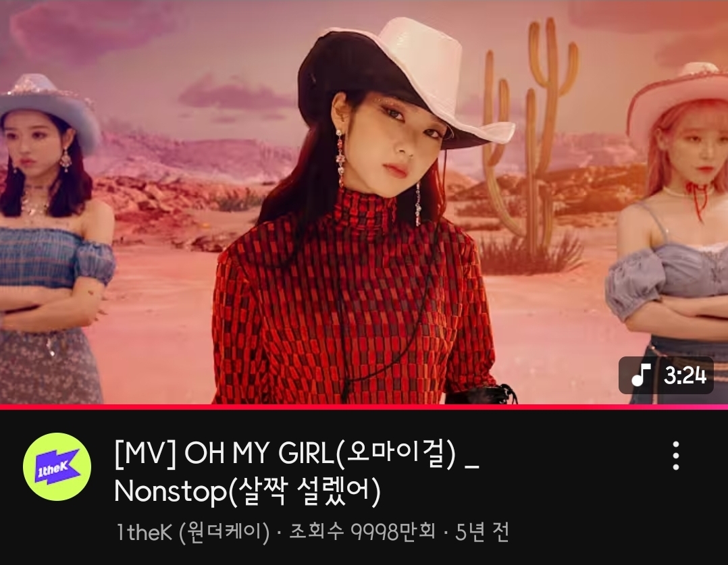This screenshot has height=565, width=728.
Task: Click the OH MY GIRL(오마이걸) text in title
Action: coord(320,454)
